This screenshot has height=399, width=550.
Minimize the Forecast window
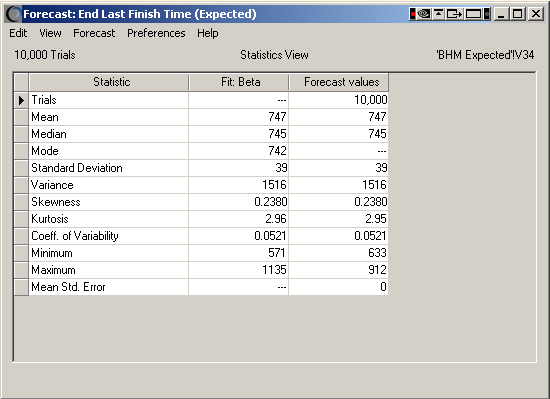click(501, 14)
